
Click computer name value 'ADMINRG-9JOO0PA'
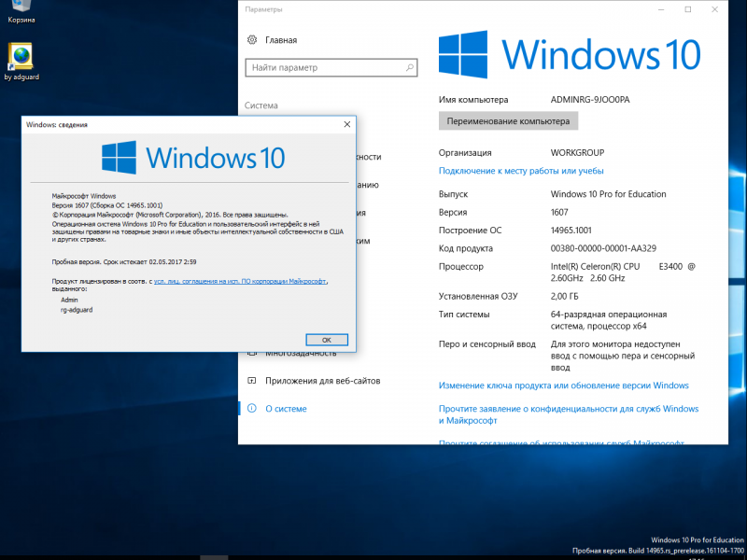[x=590, y=100]
